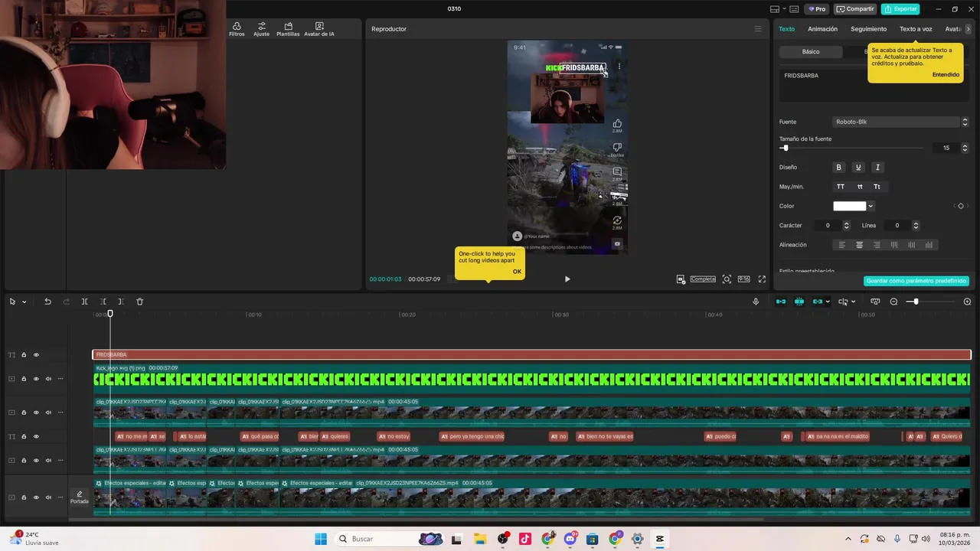Image resolution: width=980 pixels, height=551 pixels.
Task: Dismiss the tooltip with Entendido
Action: (946, 74)
